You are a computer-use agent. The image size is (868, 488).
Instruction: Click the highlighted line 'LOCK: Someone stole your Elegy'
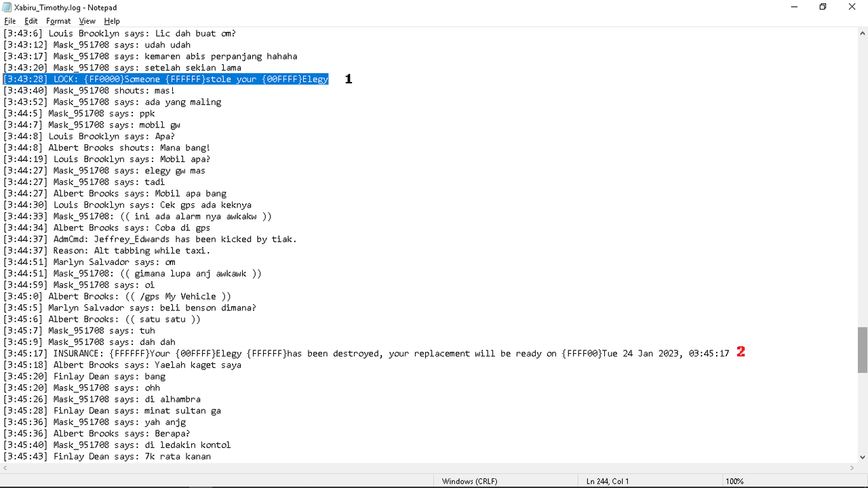coord(165,79)
